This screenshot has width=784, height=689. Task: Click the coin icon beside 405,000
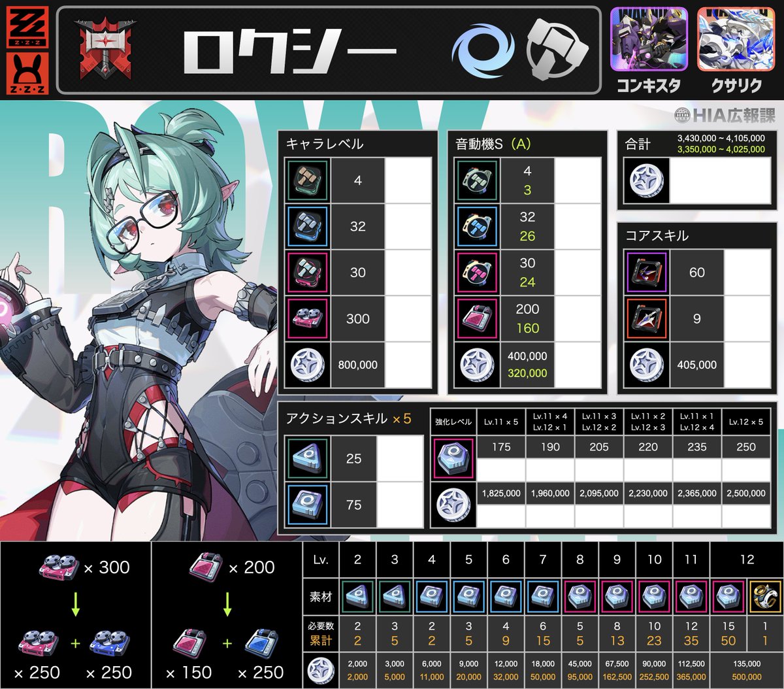tap(647, 365)
